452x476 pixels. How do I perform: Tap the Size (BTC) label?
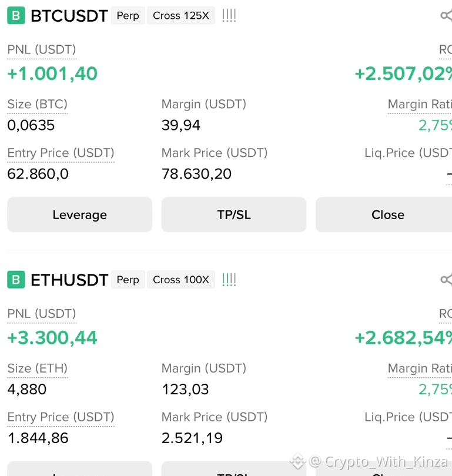click(38, 104)
